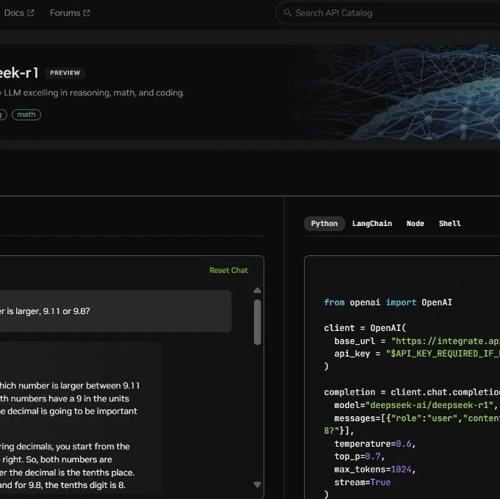
Task: Click the external-link icon beside Forums
Action: (x=86, y=13)
